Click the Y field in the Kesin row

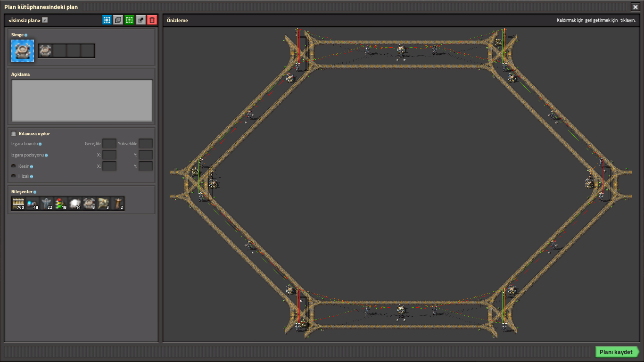(146, 166)
